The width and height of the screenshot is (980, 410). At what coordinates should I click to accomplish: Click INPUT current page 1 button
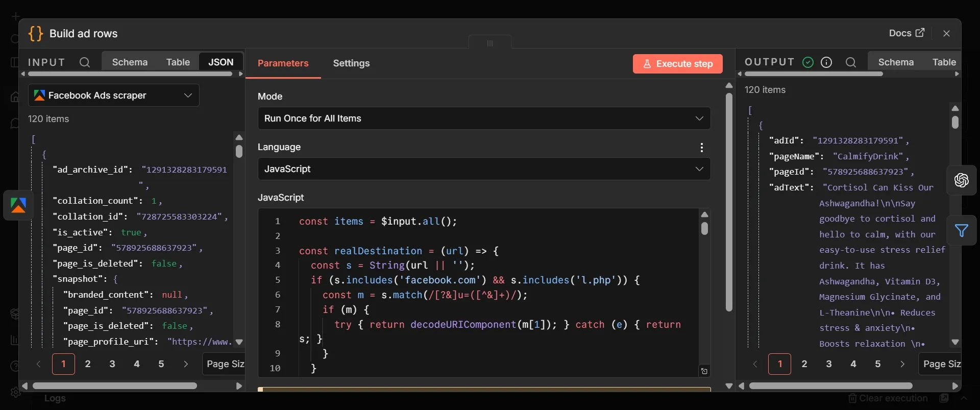pyautogui.click(x=63, y=364)
